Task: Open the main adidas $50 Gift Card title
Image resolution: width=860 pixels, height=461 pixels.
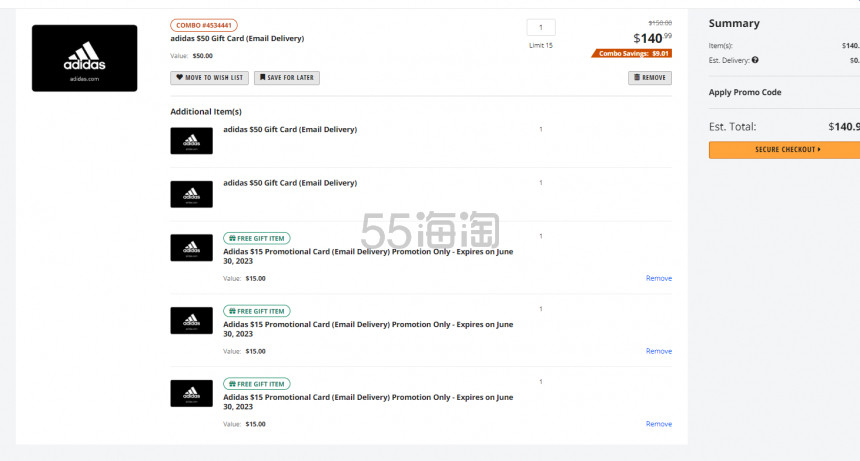Action: pyautogui.click(x=237, y=38)
